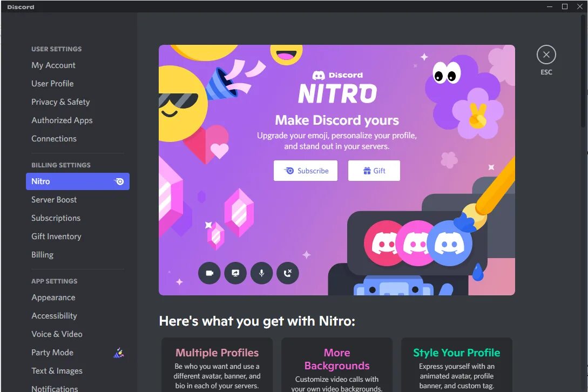The height and width of the screenshot is (392, 588).
Task: Click the disconnect call icon in banner
Action: click(x=288, y=273)
